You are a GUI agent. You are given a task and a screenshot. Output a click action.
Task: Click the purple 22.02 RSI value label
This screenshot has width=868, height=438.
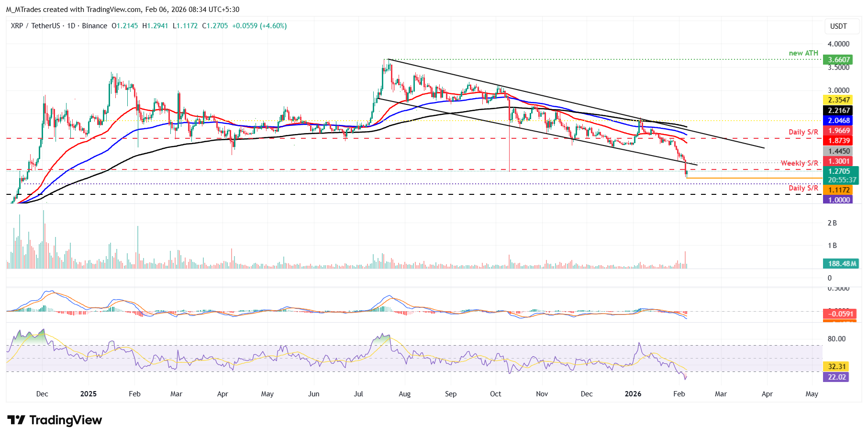[x=837, y=377]
